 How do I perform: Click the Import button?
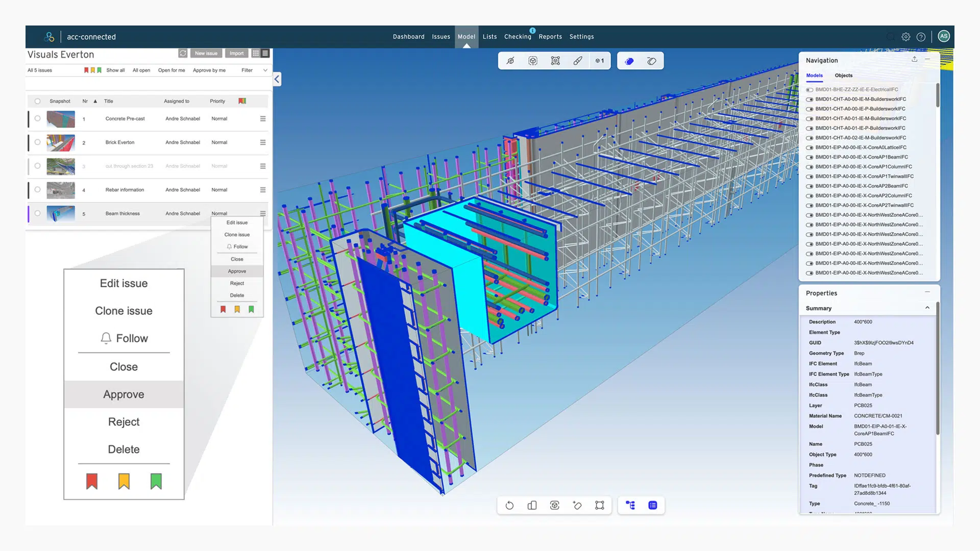(236, 53)
